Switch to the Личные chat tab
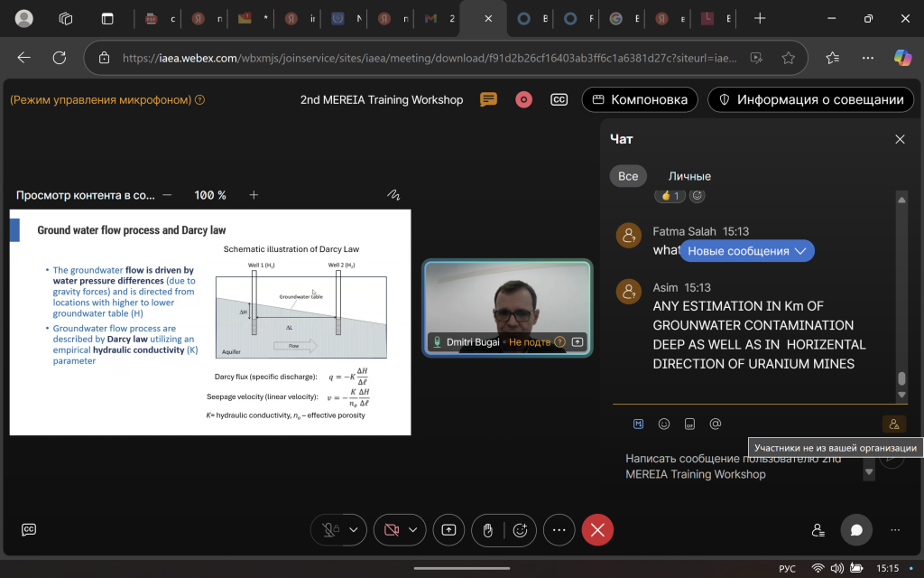This screenshot has height=578, width=924. point(689,176)
